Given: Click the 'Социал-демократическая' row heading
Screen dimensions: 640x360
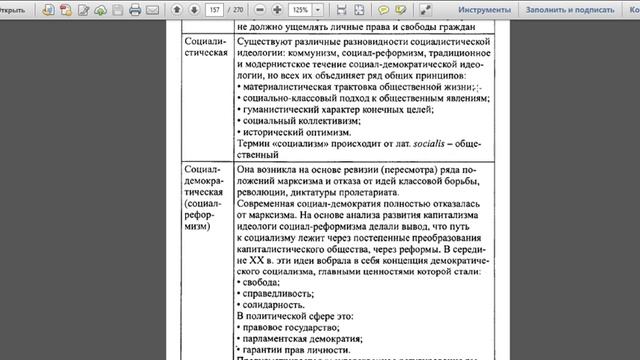Looking at the screenshot, I should tap(204, 198).
